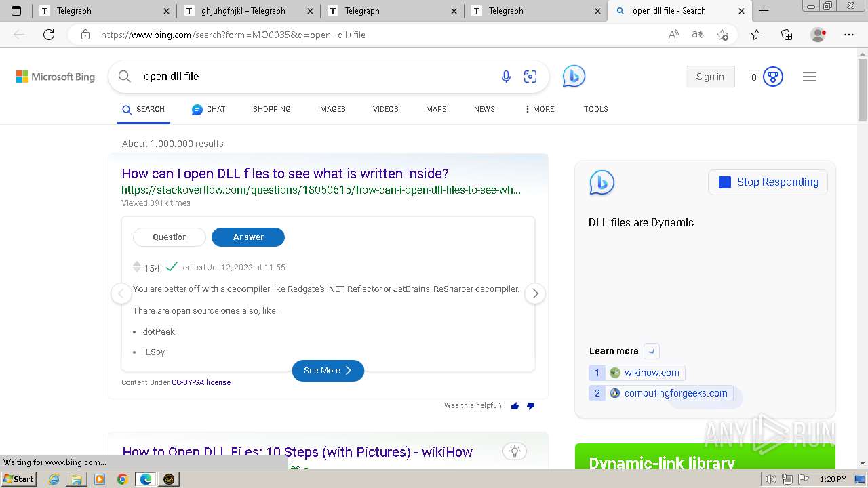
Task: Open Microsoft Rewards medal icon
Action: point(773,77)
